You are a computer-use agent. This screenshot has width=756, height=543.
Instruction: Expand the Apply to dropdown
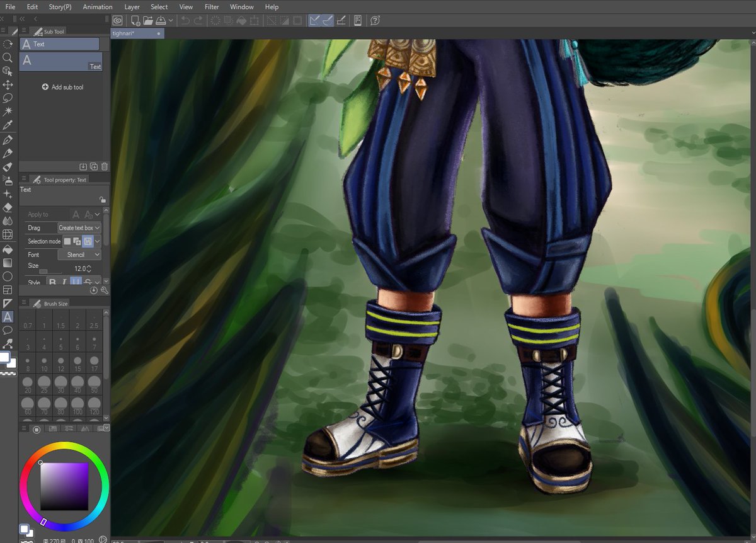point(97,215)
